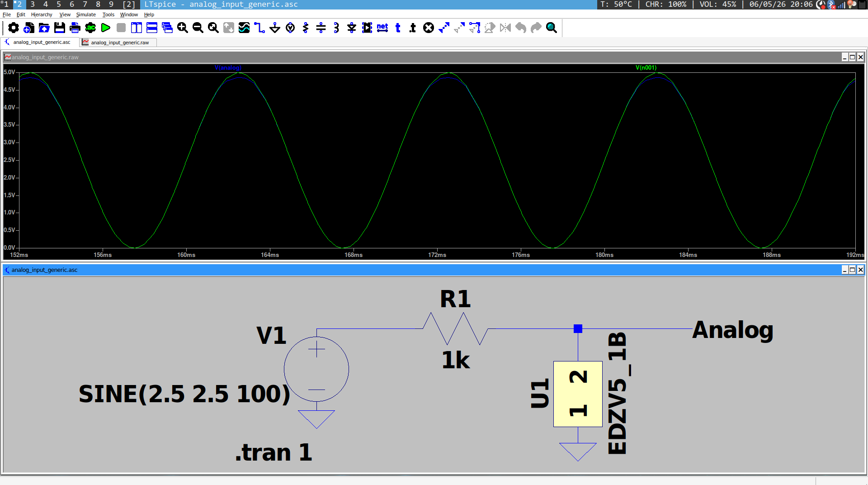
Task: Open the Edit menu
Action: [21, 14]
